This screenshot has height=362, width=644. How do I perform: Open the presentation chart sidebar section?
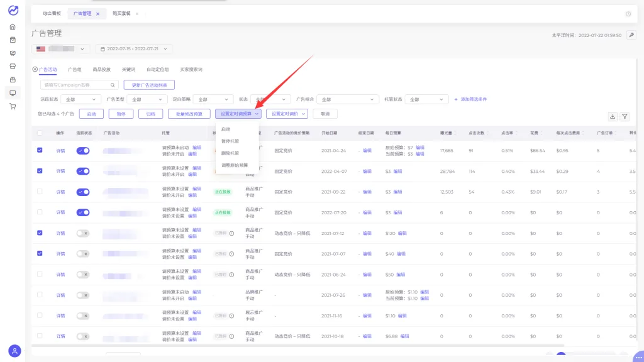click(x=13, y=53)
